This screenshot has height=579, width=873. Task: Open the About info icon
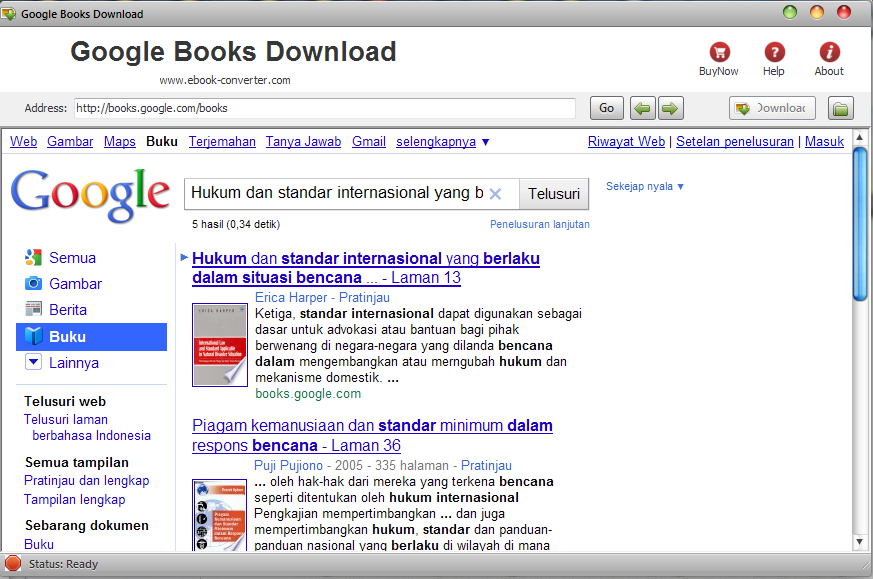pos(829,52)
